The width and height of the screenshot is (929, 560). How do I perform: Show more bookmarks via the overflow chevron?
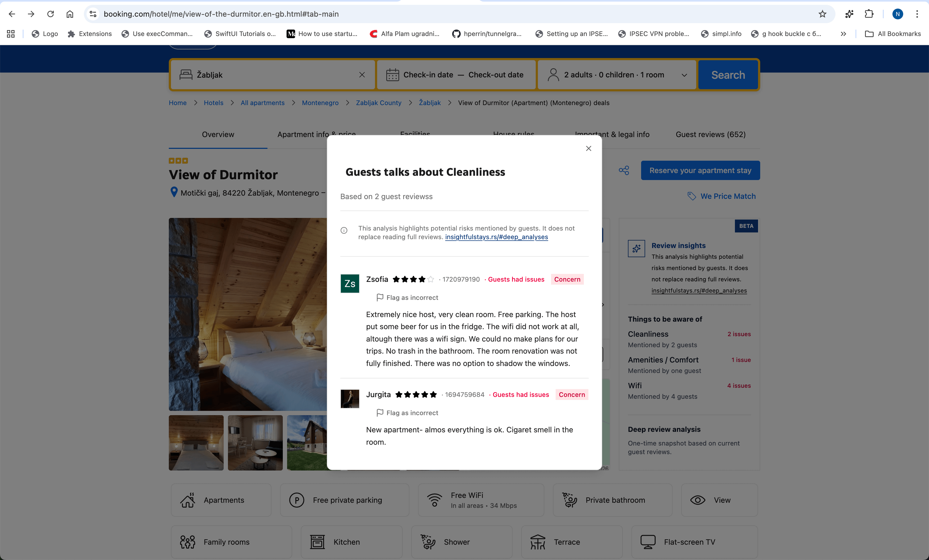(x=843, y=34)
